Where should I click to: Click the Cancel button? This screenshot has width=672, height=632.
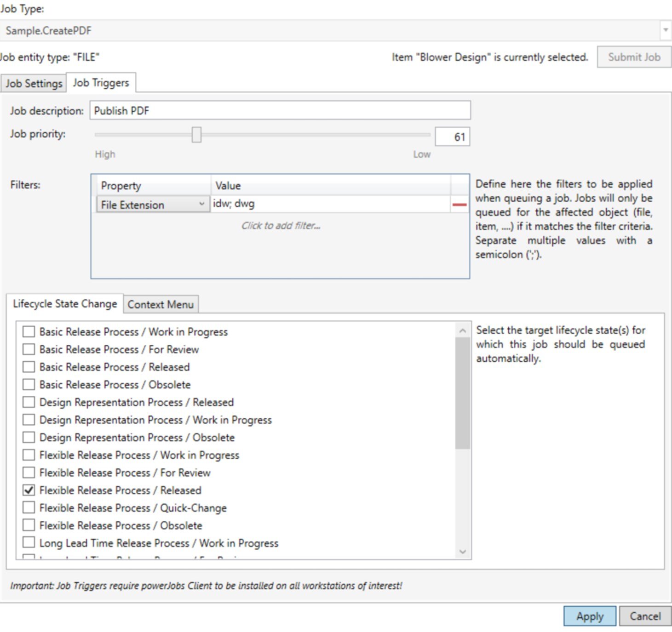pos(645,616)
